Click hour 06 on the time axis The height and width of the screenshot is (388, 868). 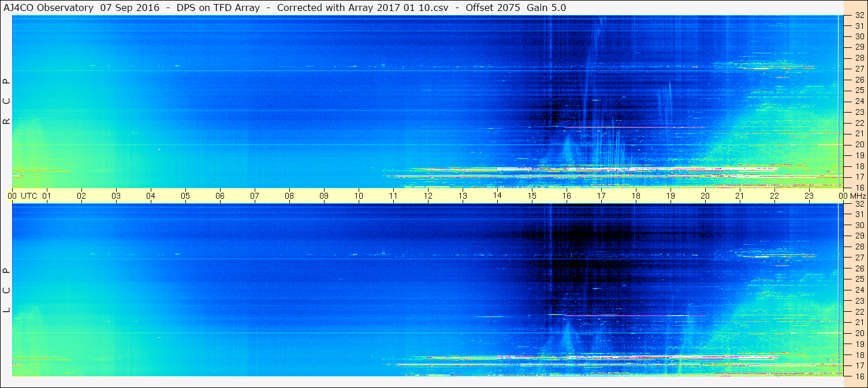point(220,196)
